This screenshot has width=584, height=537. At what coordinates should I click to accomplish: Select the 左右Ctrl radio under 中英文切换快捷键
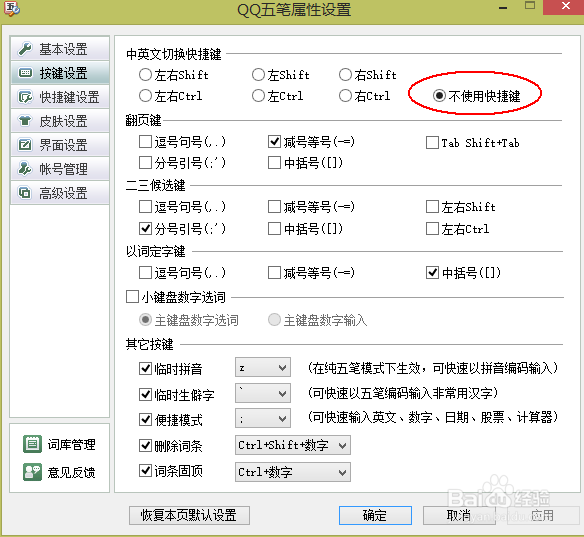tap(145, 96)
